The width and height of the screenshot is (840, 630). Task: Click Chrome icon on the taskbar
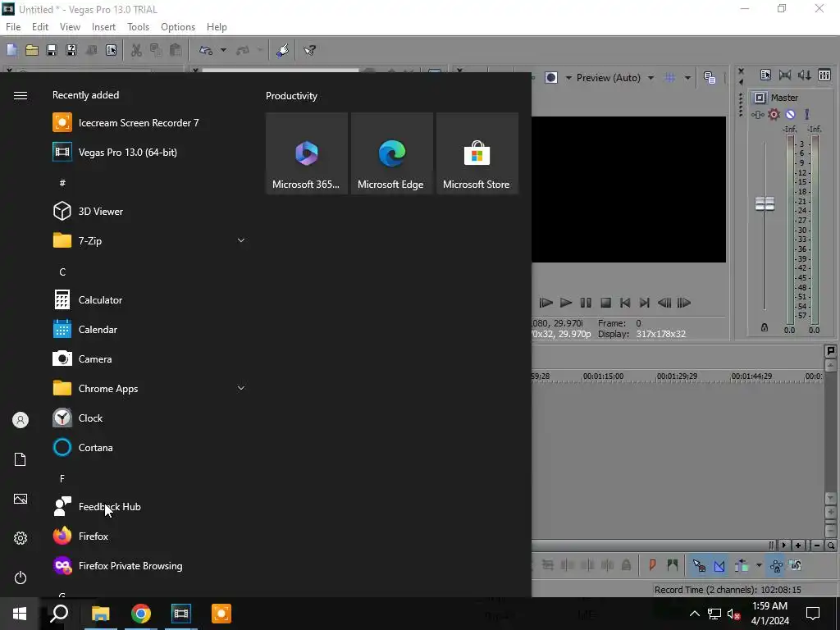click(x=141, y=614)
